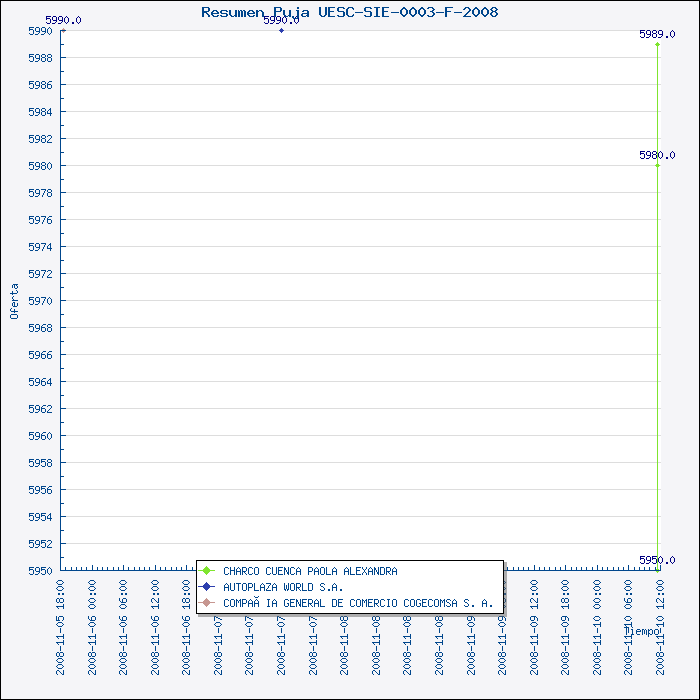
Task: Select the AUTOPLAZA WORLD S.A. legend entry
Action: point(283,587)
